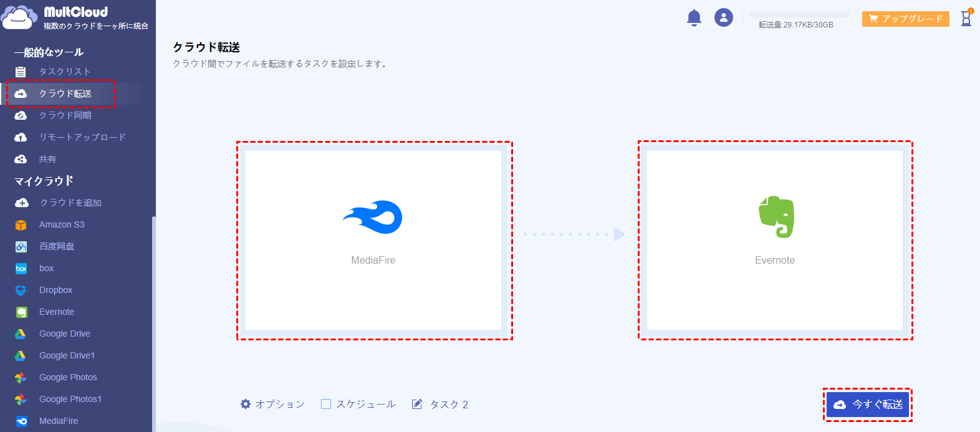Open Google Drive1 cloud entry
This screenshot has width=980, height=432.
click(67, 355)
